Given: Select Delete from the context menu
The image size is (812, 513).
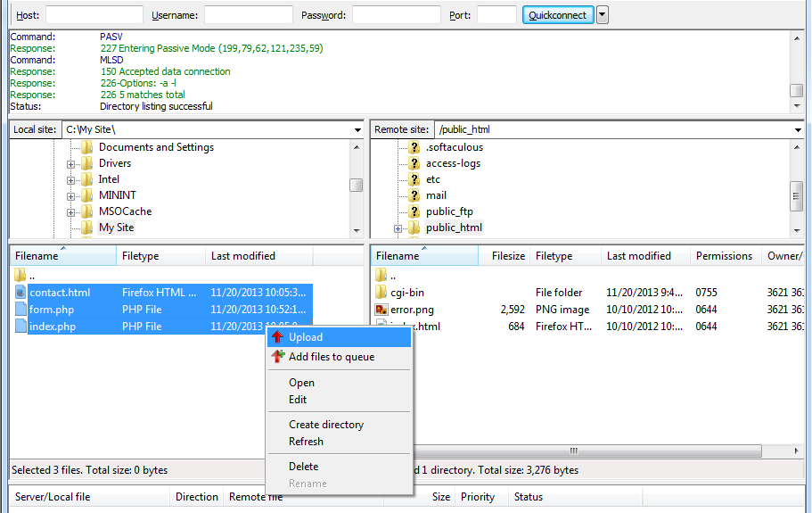Looking at the screenshot, I should point(303,467).
